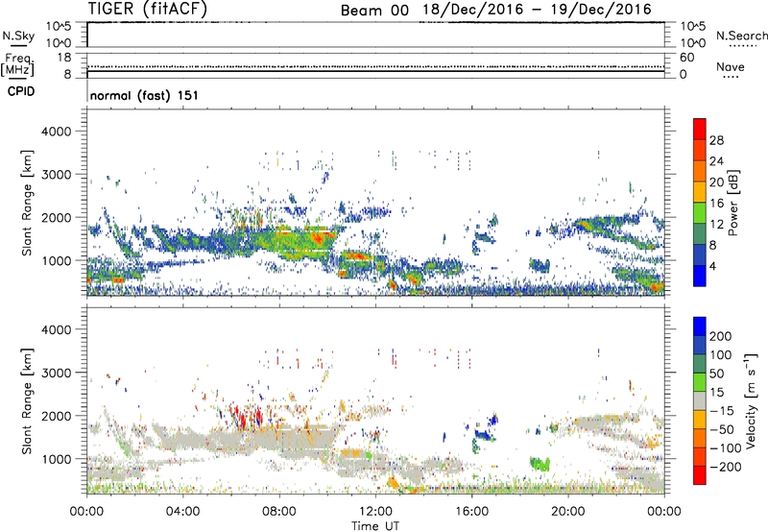
Task: Click the '28' tick on power colorbar
Action: point(716,140)
